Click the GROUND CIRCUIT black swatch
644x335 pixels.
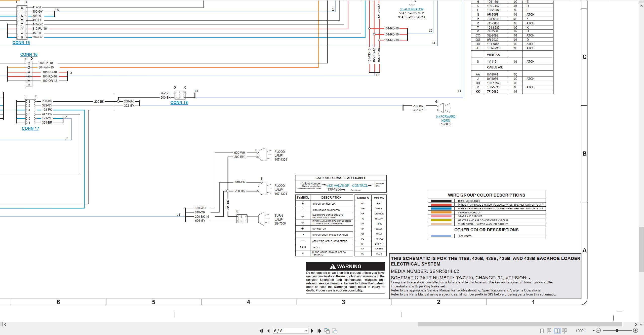click(x=441, y=201)
